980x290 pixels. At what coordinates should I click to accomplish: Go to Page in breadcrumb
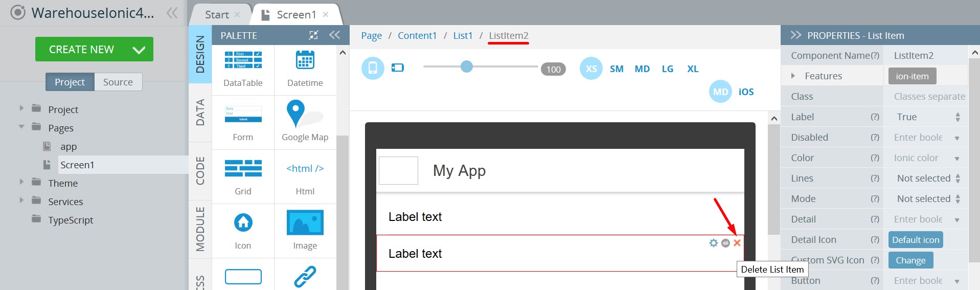tap(371, 35)
